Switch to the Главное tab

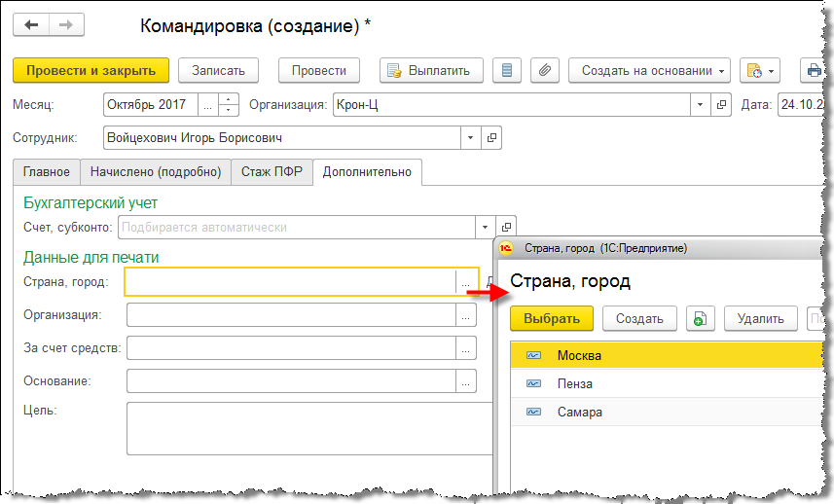(x=47, y=172)
